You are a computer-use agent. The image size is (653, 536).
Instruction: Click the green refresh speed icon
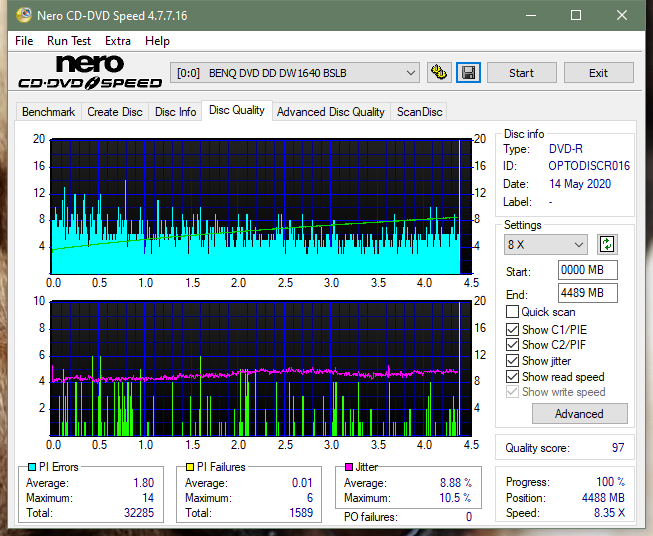(x=607, y=244)
